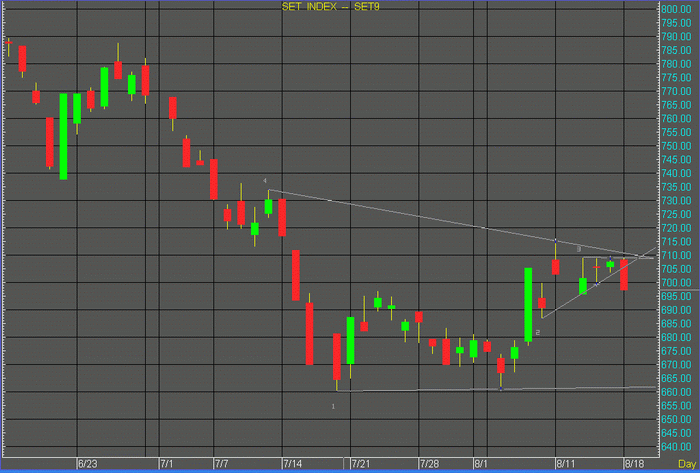
Task: Click the SET INDEX -- SET9 chart title
Action: click(x=330, y=7)
